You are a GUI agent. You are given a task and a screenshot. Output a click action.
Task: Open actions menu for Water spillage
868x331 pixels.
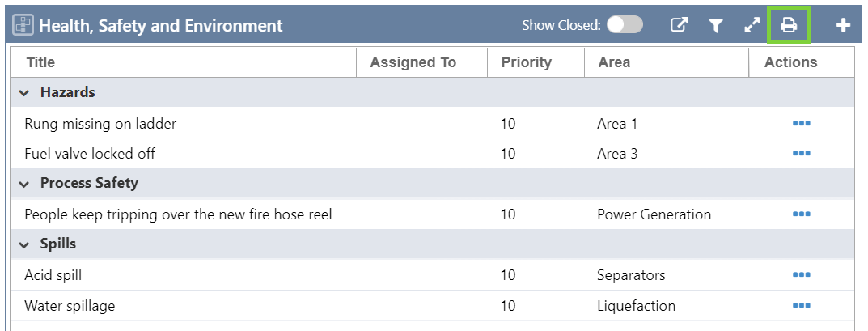click(802, 306)
